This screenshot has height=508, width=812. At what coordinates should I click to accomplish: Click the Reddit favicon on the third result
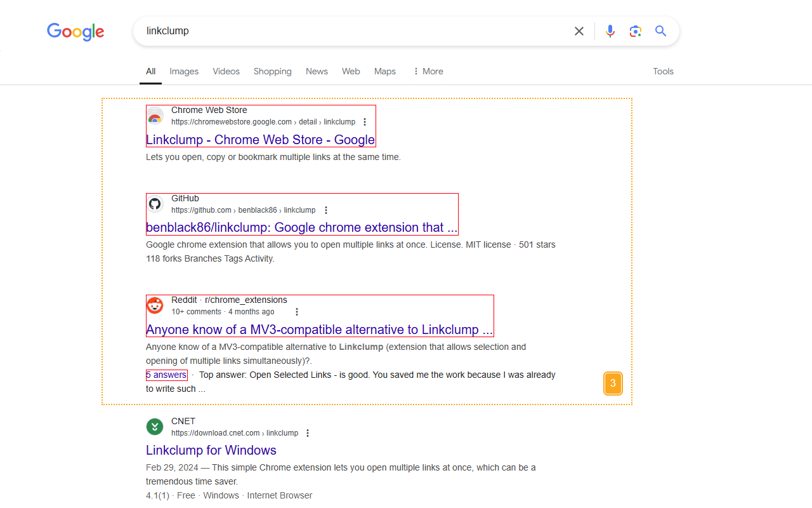155,305
